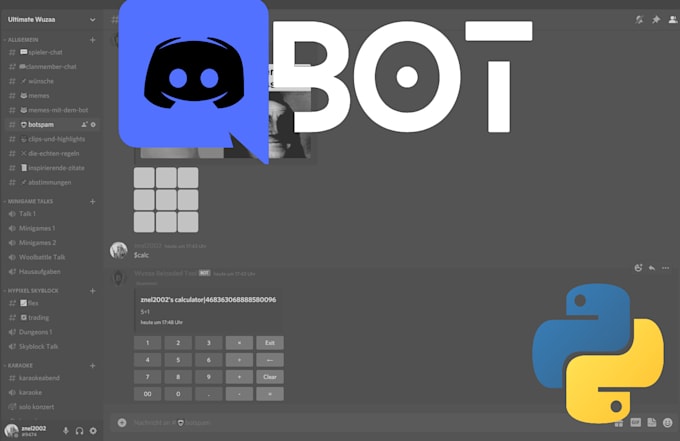
Task: Add channel to MINIGAME TALKS with plus icon
Action: pyautogui.click(x=92, y=202)
